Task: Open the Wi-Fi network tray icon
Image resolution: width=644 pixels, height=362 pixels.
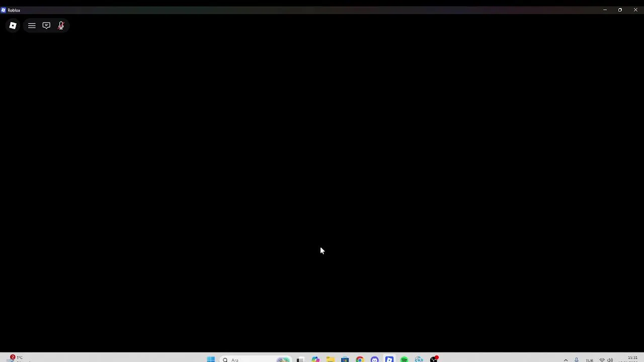Action: [602, 359]
